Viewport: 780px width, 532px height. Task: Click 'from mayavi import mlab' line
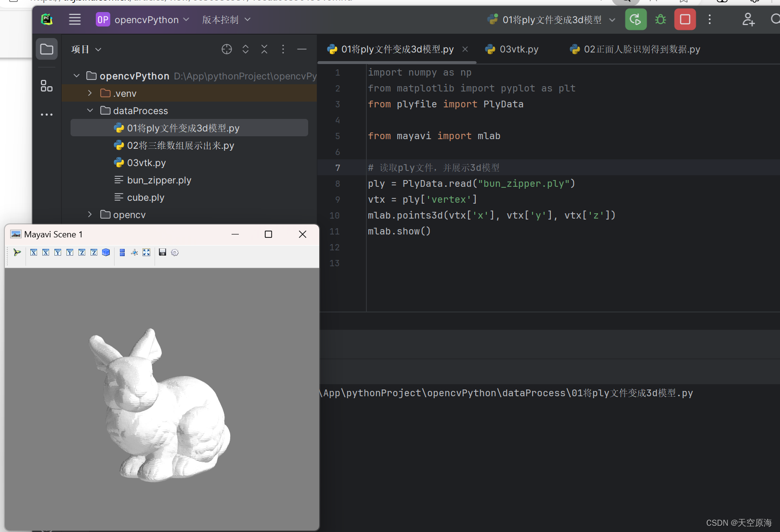click(434, 136)
